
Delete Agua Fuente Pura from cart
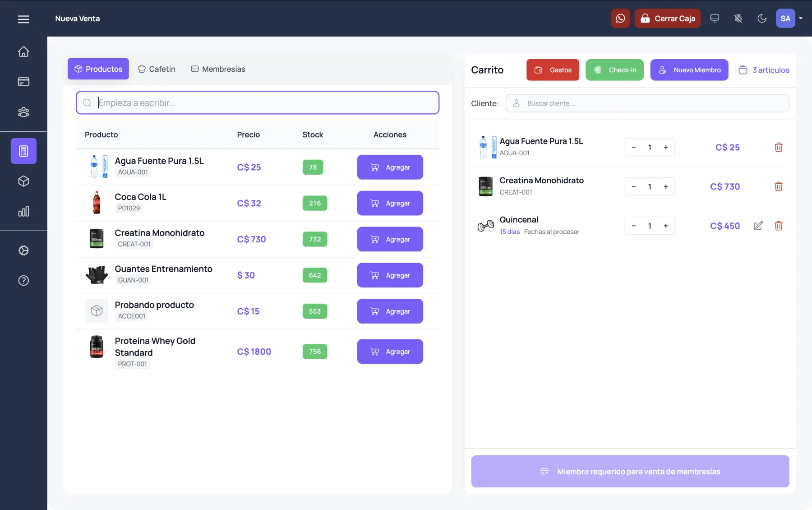click(x=779, y=147)
